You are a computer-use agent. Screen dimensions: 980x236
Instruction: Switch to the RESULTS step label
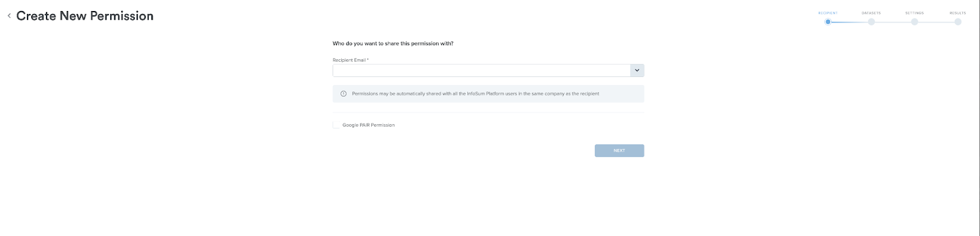[957, 13]
